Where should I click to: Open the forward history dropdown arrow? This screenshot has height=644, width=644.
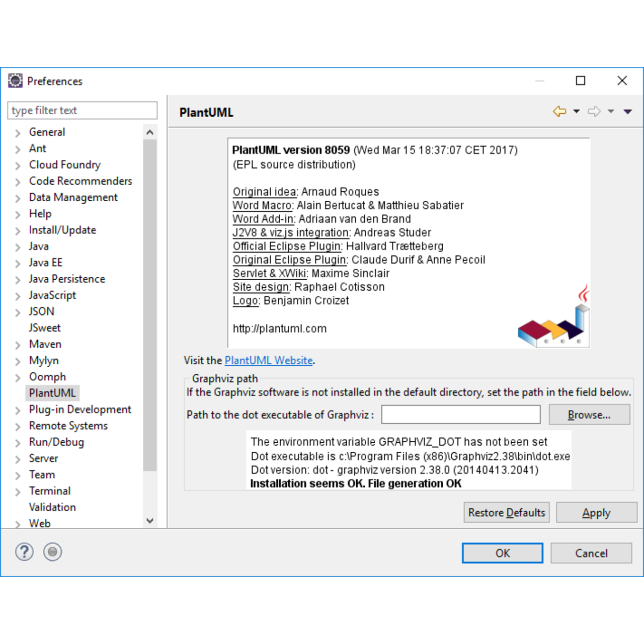(611, 111)
